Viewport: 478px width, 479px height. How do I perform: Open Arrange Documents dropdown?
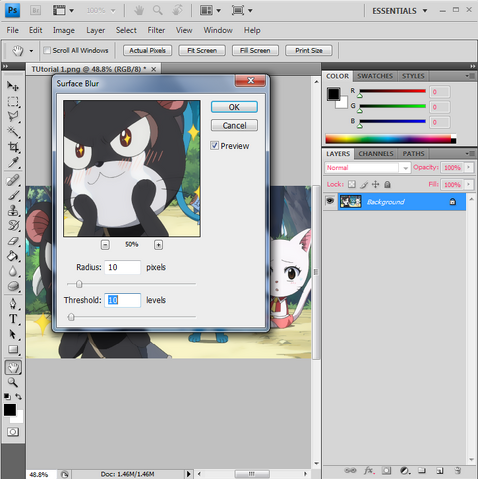point(210,11)
